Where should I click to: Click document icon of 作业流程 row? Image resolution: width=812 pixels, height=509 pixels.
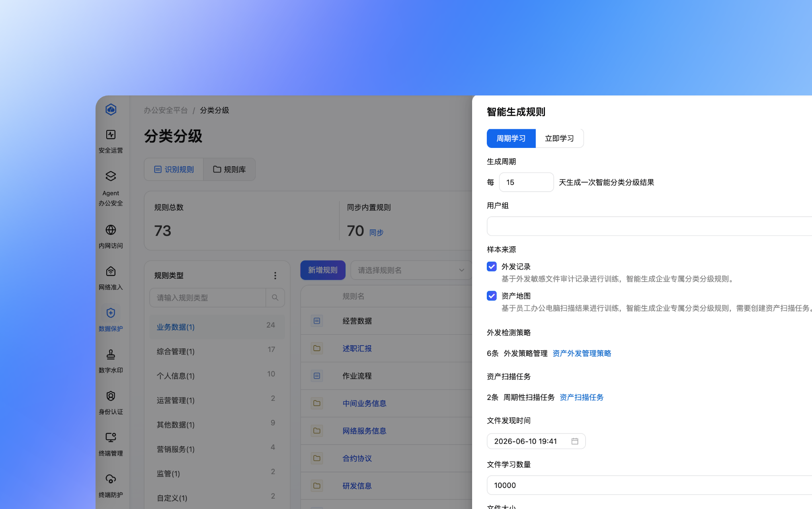pyautogui.click(x=317, y=376)
